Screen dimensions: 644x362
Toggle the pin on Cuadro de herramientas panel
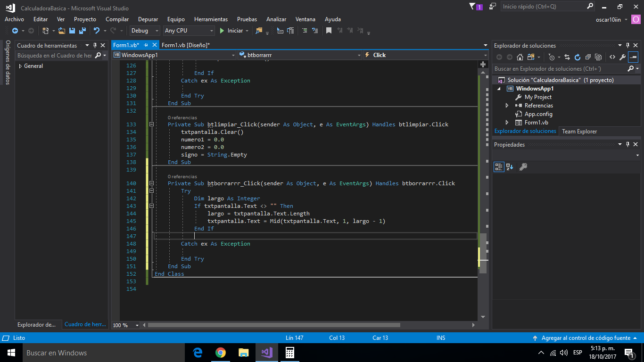tap(95, 46)
